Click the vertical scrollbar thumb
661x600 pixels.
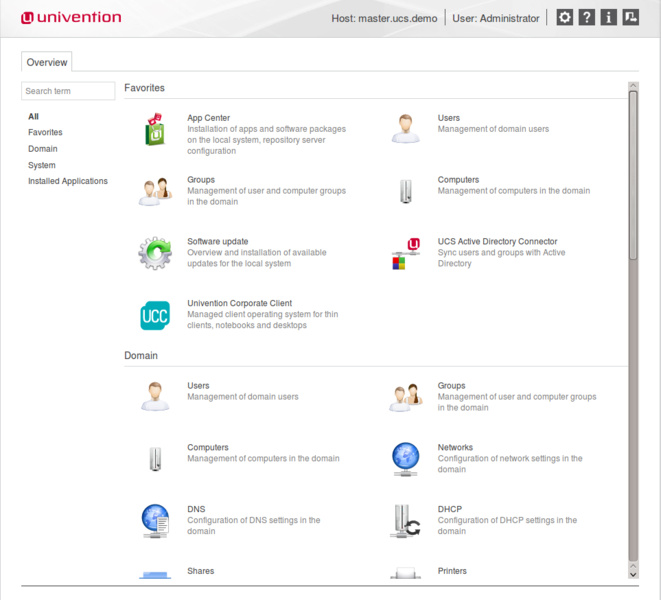tap(633, 175)
